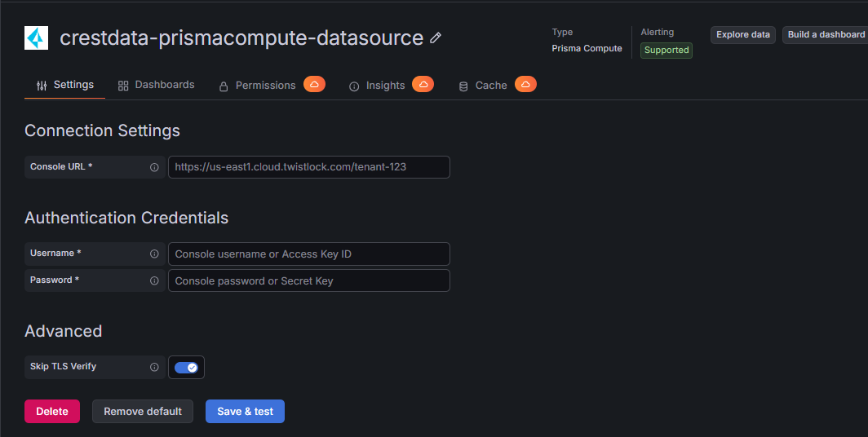Click the Remove default button
868x437 pixels.
(x=143, y=411)
